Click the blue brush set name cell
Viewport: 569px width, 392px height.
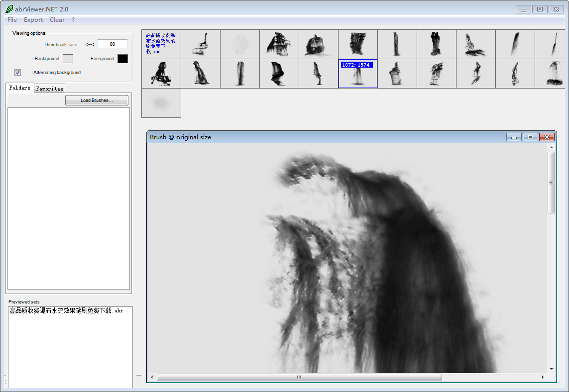[161, 44]
